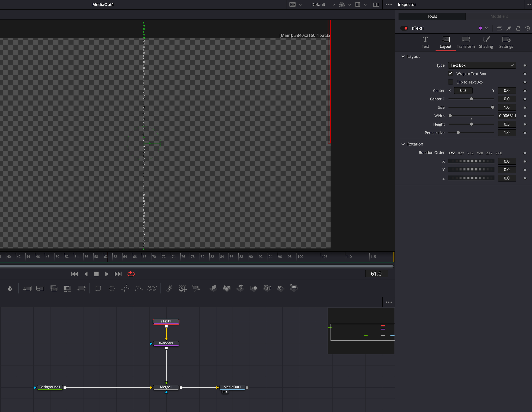Add a Camera 3D node
Image resolution: width=532 pixels, height=412 pixels.
pyautogui.click(x=267, y=288)
